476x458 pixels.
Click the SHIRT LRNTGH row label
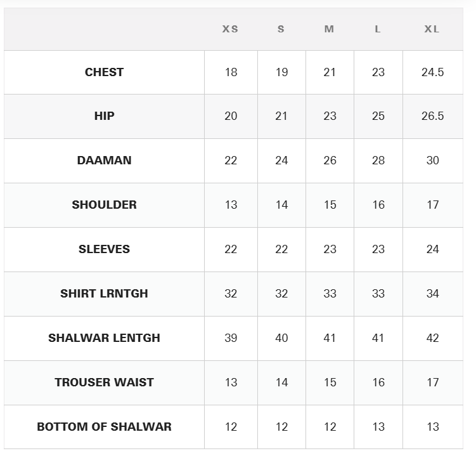click(x=104, y=294)
